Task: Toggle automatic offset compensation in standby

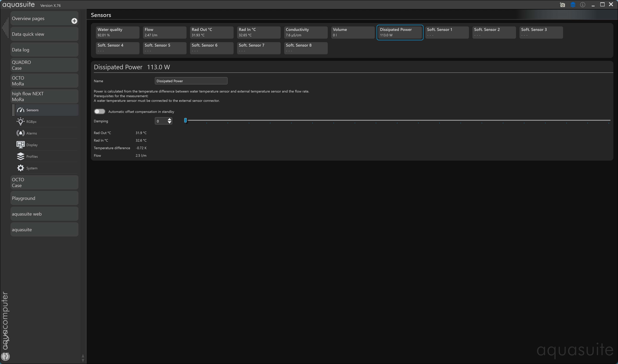Action: pos(100,112)
